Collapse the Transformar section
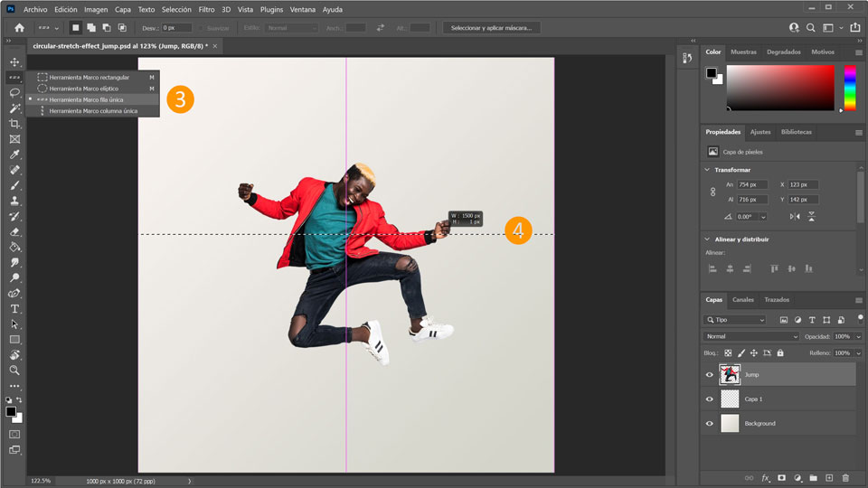 click(707, 170)
